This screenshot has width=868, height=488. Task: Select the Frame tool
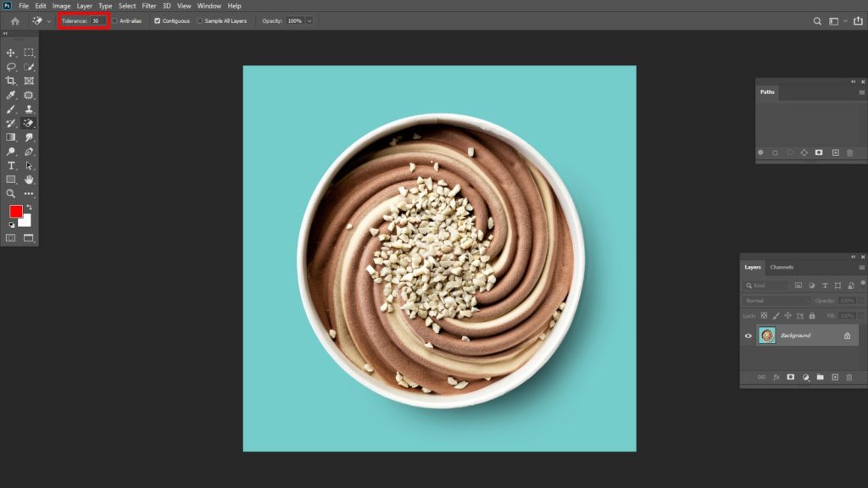(x=29, y=80)
